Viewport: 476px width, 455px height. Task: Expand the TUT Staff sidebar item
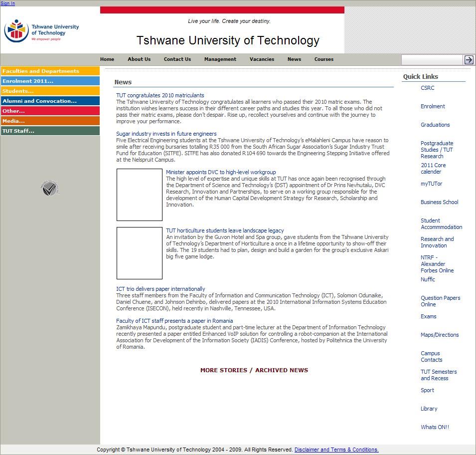pos(50,131)
